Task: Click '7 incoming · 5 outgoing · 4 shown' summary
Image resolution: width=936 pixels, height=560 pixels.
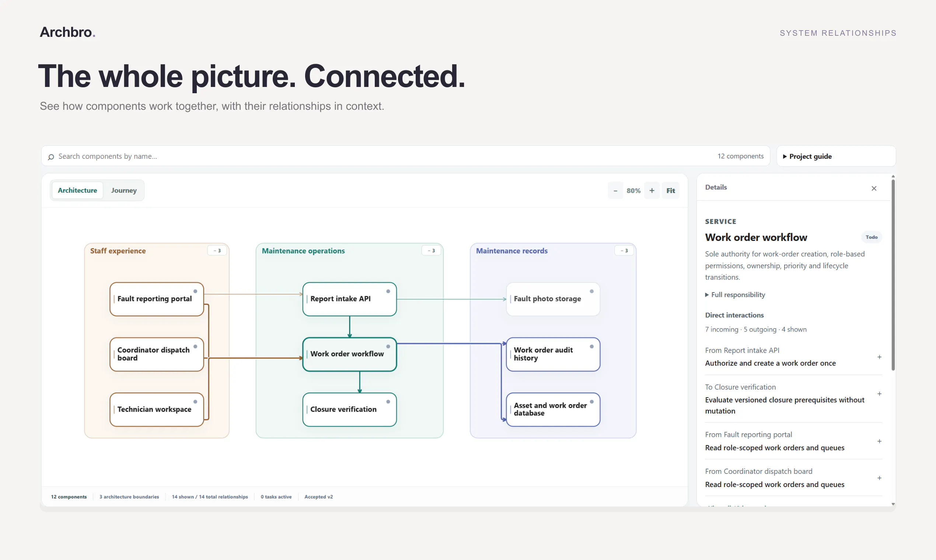Action: pos(755,329)
